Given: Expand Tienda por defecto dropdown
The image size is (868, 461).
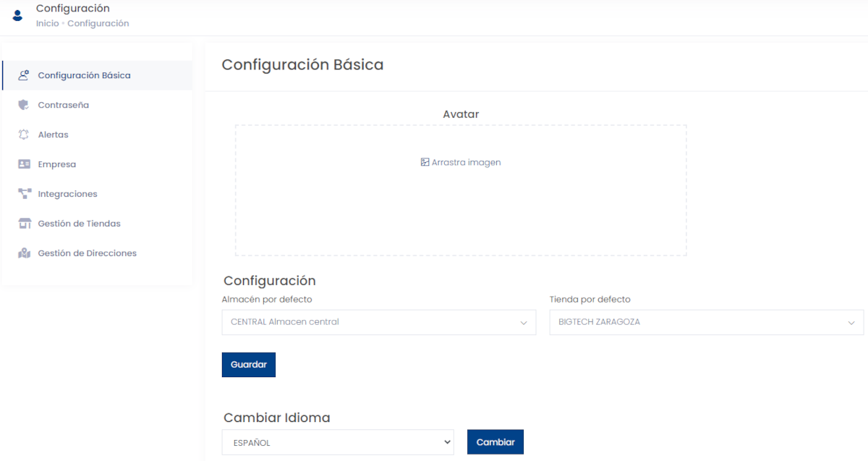Looking at the screenshot, I should click(707, 322).
